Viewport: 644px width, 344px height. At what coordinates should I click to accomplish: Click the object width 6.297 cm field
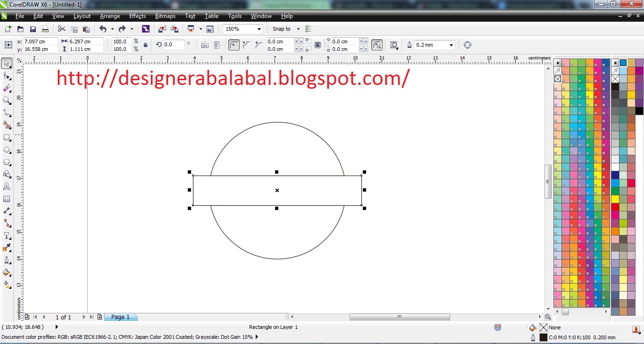pyautogui.click(x=85, y=42)
